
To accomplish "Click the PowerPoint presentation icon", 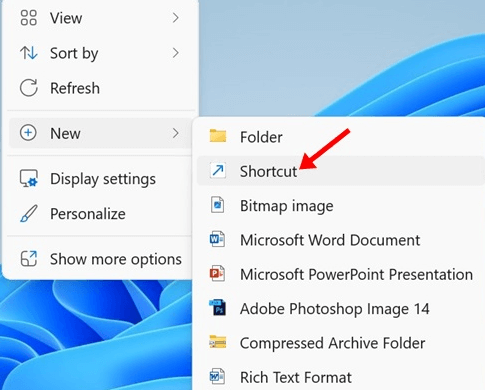I will (217, 274).
